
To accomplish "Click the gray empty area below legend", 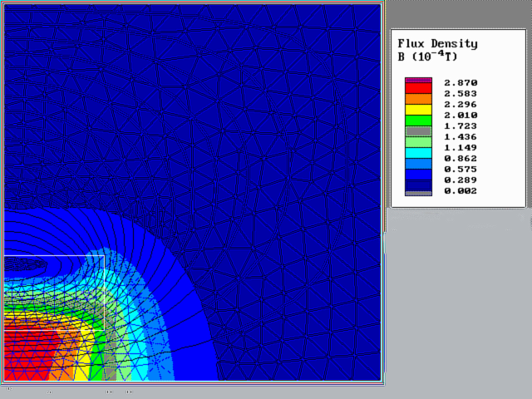I will click(457, 308).
